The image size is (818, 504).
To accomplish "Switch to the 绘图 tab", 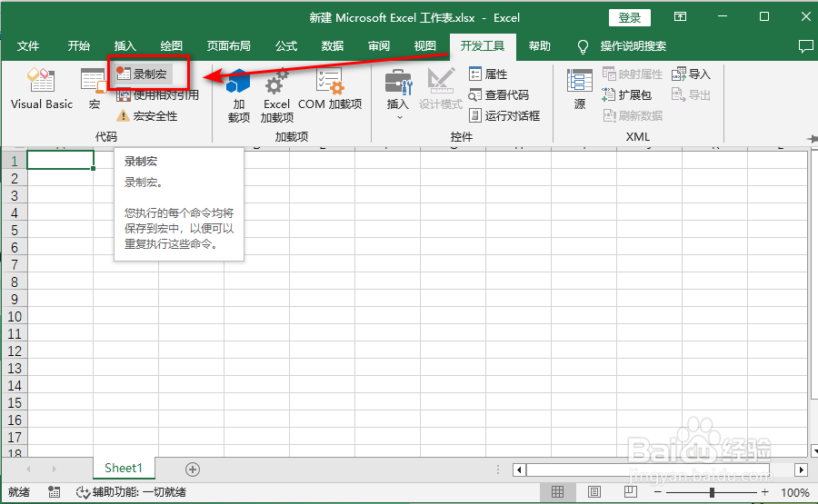I will (171, 46).
